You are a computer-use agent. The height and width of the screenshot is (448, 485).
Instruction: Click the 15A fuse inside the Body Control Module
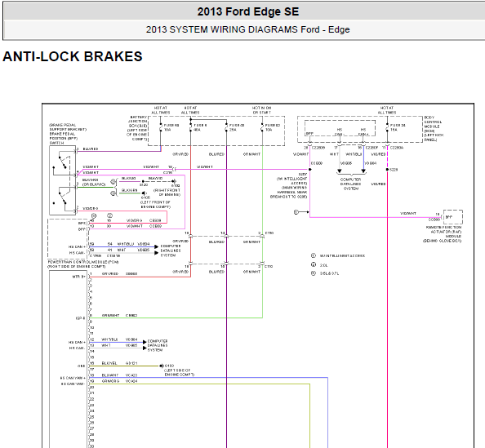pyautogui.click(x=387, y=127)
